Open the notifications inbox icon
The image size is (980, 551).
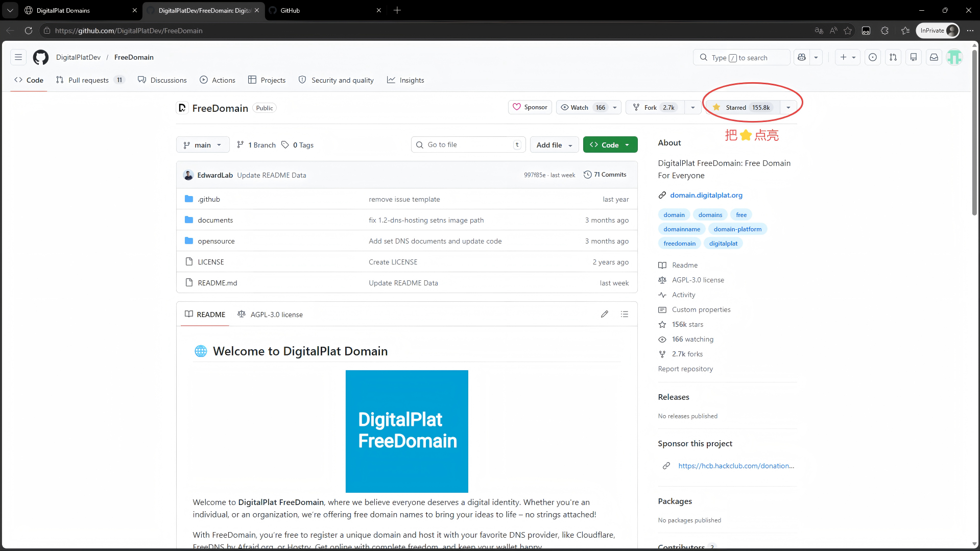click(934, 57)
